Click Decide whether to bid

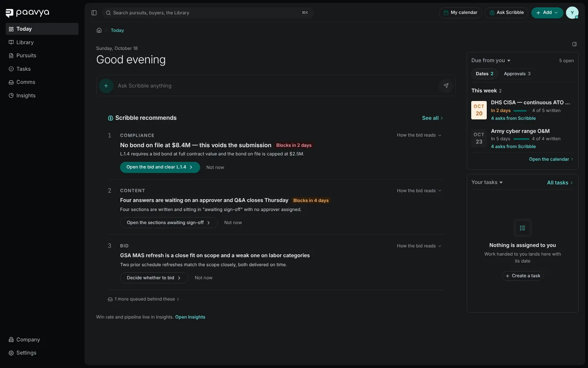[x=154, y=278]
